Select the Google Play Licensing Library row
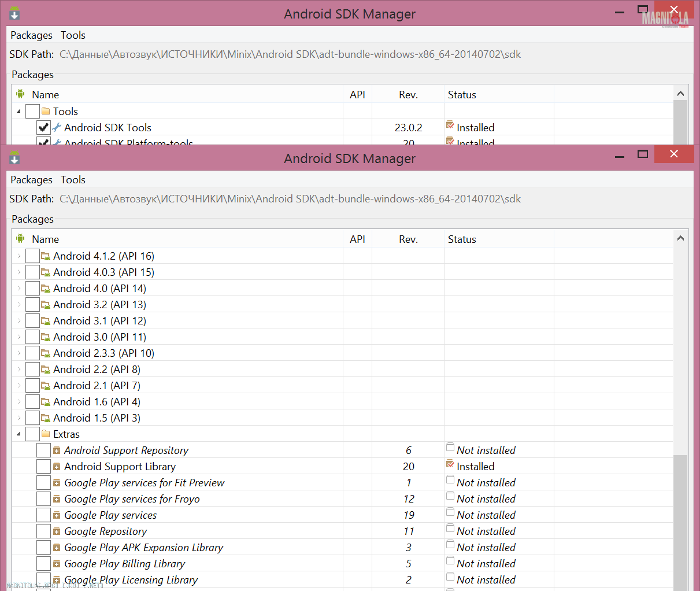This screenshot has height=591, width=700. click(343, 580)
